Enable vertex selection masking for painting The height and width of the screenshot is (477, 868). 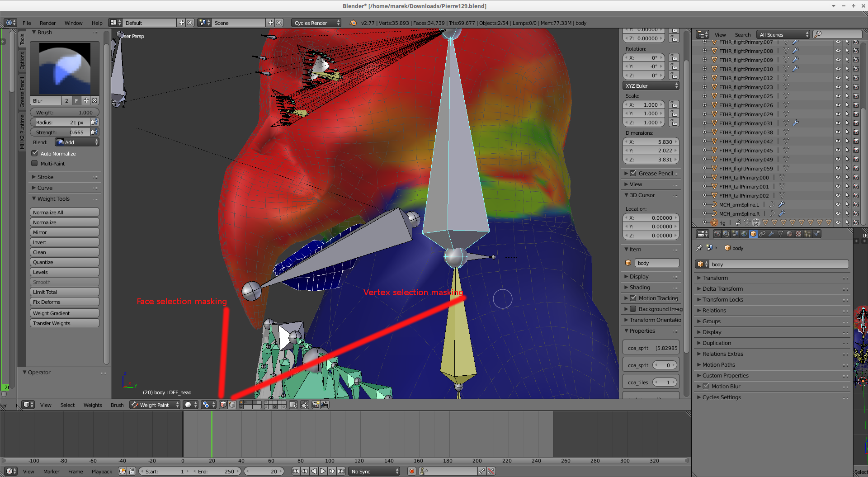[x=232, y=405]
